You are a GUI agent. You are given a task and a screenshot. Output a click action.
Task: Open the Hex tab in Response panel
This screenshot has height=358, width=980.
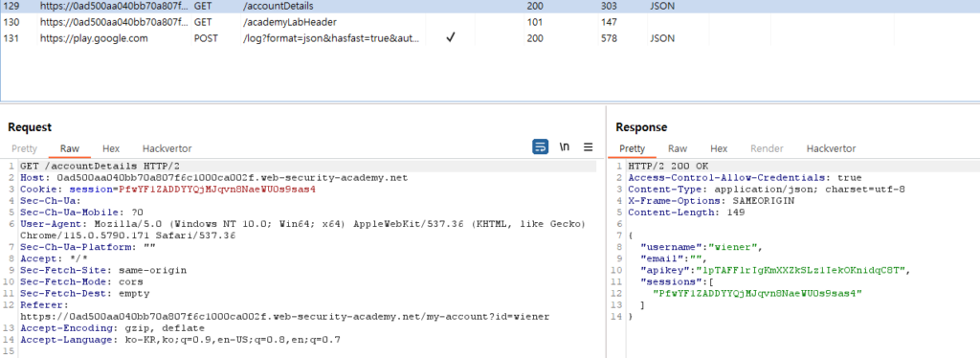click(x=719, y=148)
